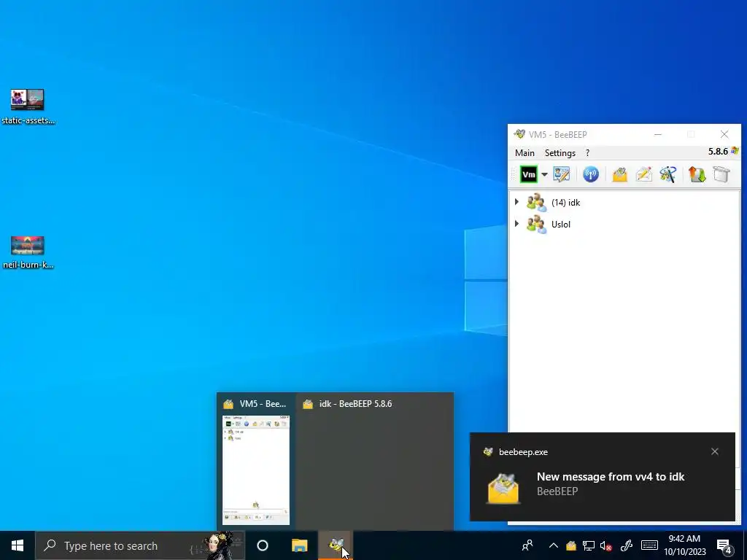
Task: Open the Main menu in BeeBEEP
Action: 525,153
